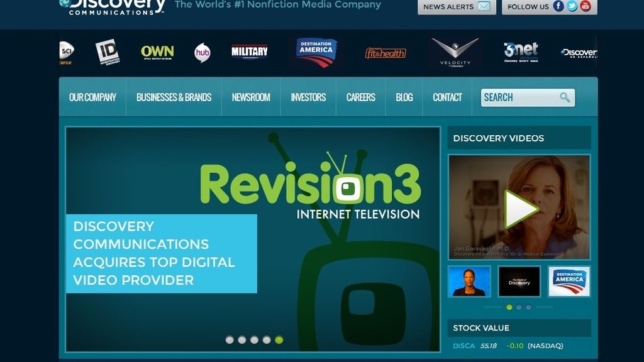The width and height of the screenshot is (644, 362).
Task: Open the Contact menu item
Action: [447, 97]
